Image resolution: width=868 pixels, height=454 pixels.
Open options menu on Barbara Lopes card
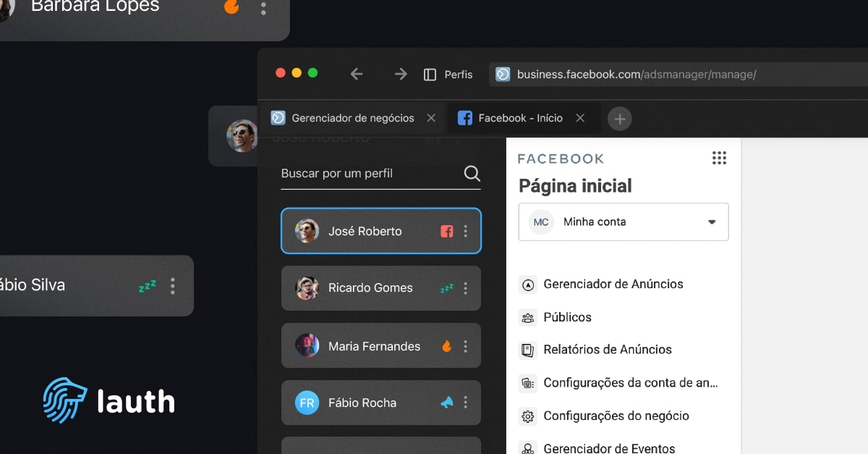[263, 9]
